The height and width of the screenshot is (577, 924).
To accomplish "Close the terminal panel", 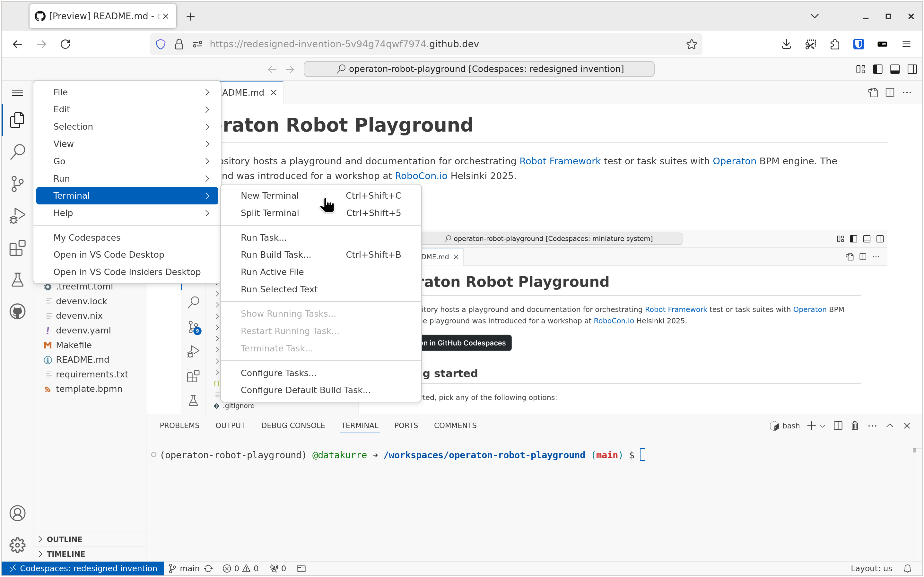I will 907,426.
